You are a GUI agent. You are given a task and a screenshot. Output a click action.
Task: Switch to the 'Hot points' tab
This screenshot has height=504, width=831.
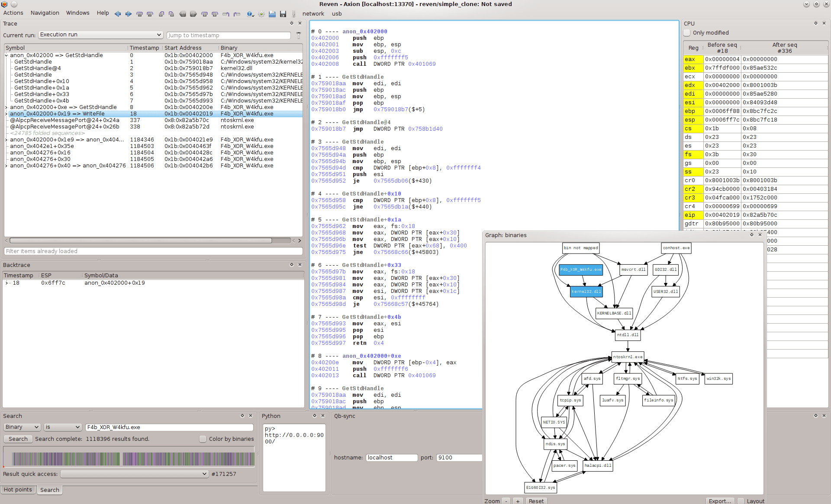(x=18, y=489)
